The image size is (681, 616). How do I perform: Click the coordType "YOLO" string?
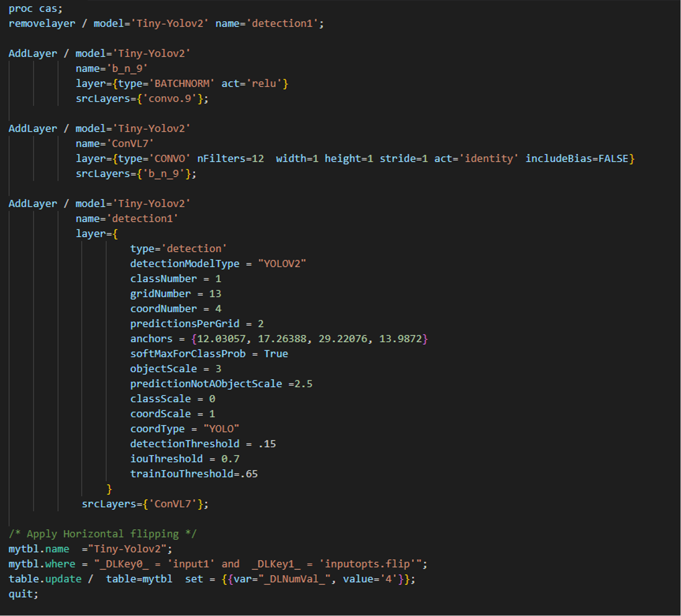point(221,430)
